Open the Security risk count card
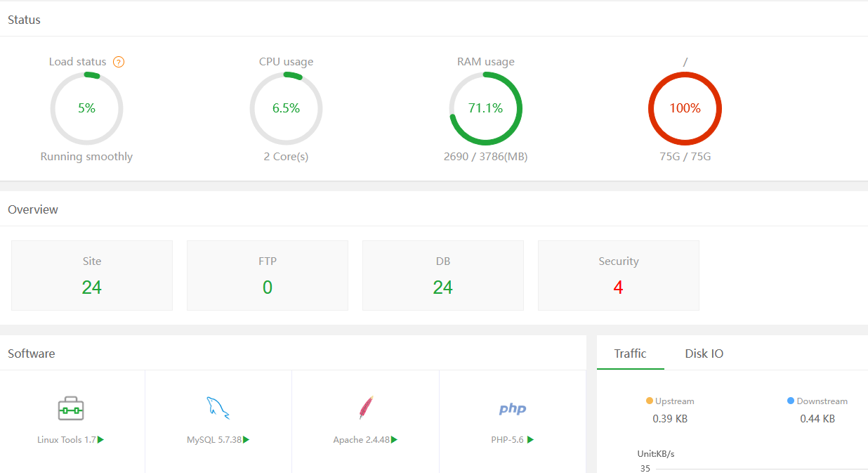 619,276
